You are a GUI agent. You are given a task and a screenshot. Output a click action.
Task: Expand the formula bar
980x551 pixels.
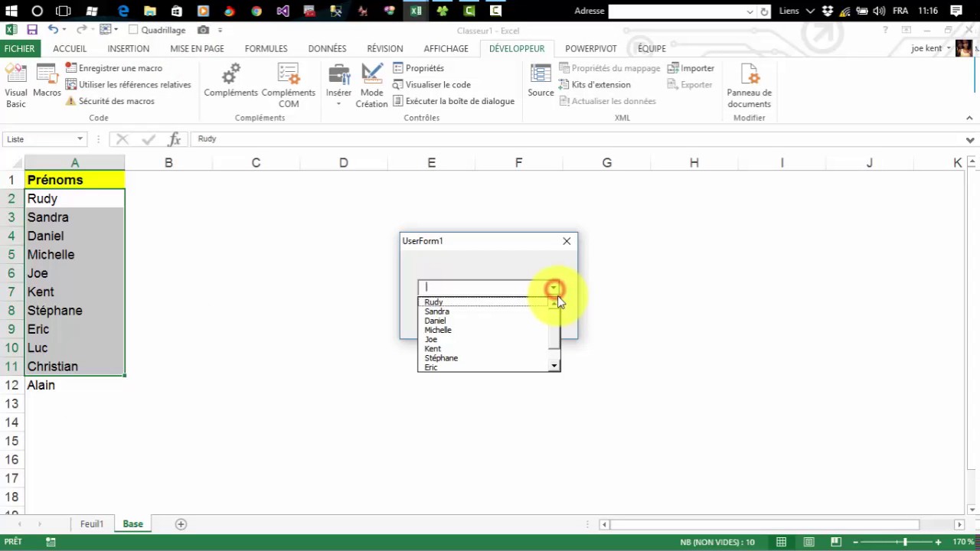[x=971, y=139]
